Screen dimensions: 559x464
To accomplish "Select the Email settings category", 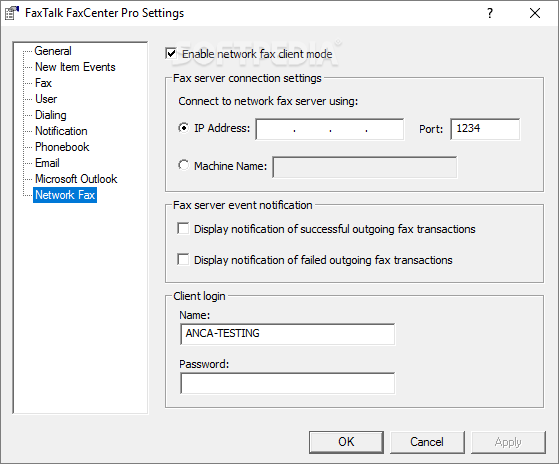I will tap(47, 163).
